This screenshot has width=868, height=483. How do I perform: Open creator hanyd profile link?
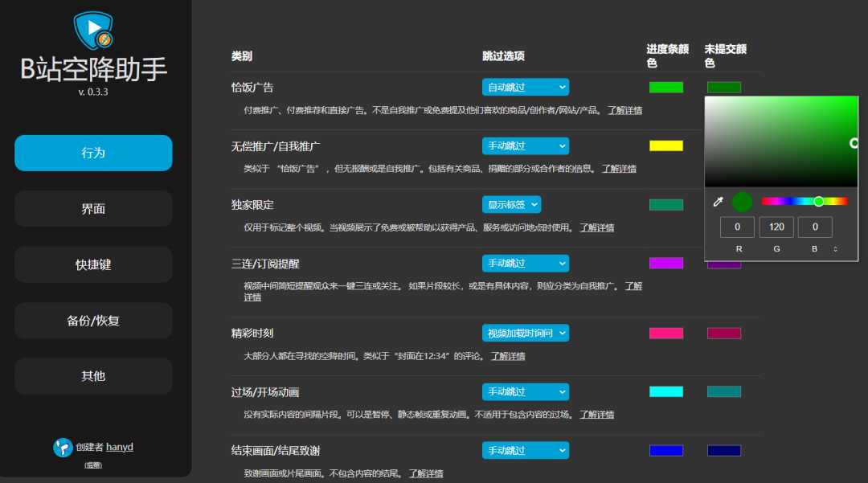120,447
